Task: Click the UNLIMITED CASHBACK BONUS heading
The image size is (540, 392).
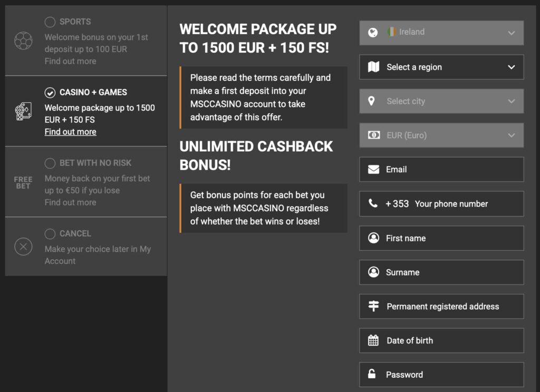Action: (256, 155)
